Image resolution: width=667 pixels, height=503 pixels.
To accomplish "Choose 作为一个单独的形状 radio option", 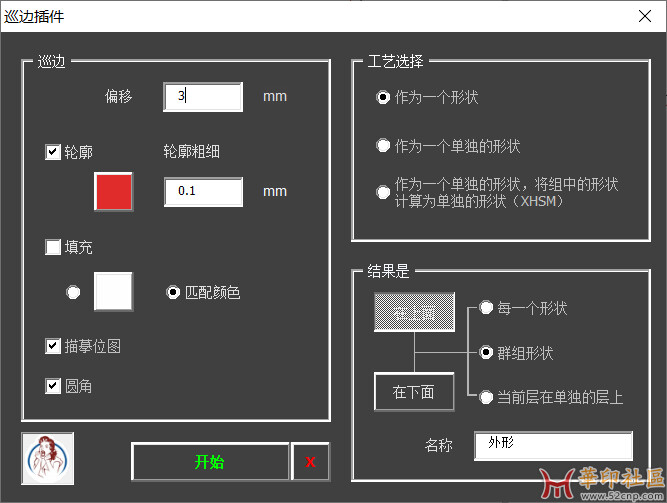I will click(x=383, y=146).
